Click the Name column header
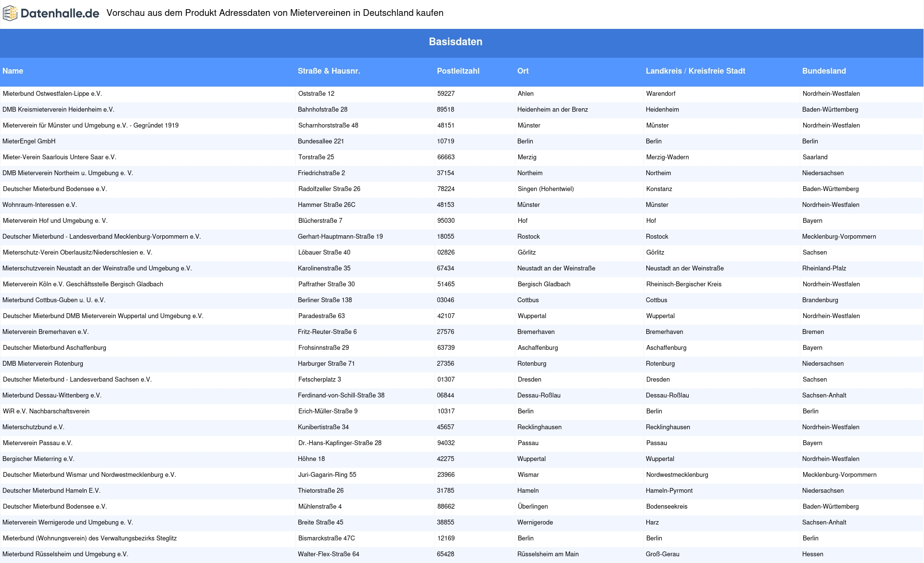 13,71
